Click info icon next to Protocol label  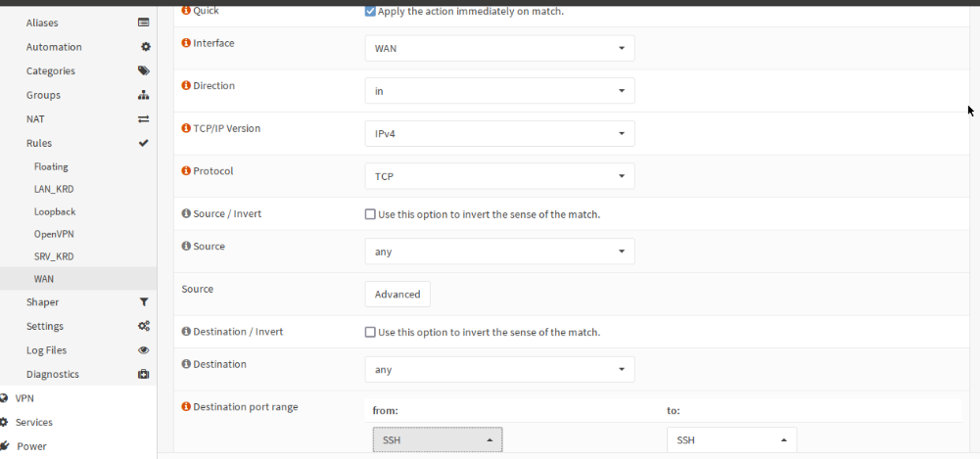[x=186, y=171]
